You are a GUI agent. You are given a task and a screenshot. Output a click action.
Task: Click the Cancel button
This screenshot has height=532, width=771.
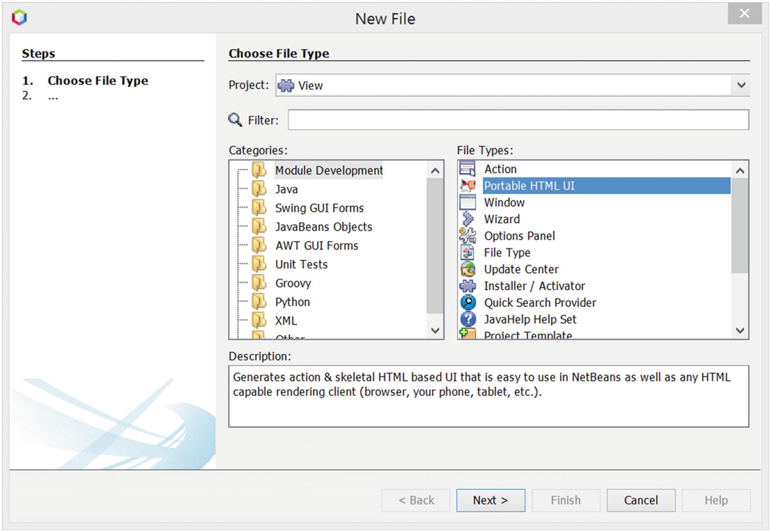tap(641, 500)
